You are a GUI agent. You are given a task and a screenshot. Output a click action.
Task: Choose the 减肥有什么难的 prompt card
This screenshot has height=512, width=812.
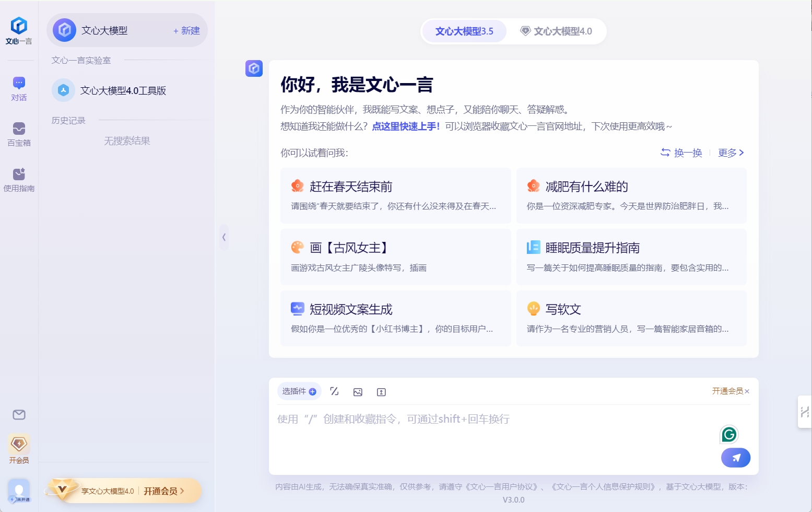click(x=631, y=196)
